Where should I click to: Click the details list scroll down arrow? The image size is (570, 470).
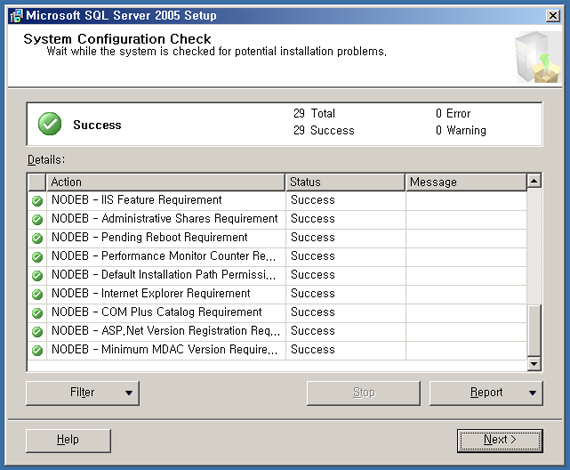tap(534, 363)
